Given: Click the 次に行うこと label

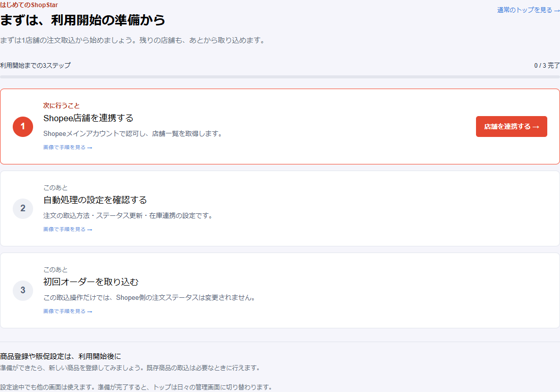Looking at the screenshot, I should tap(62, 106).
